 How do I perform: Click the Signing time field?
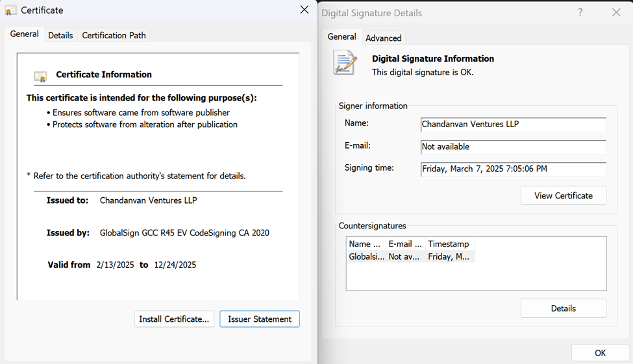coord(513,169)
